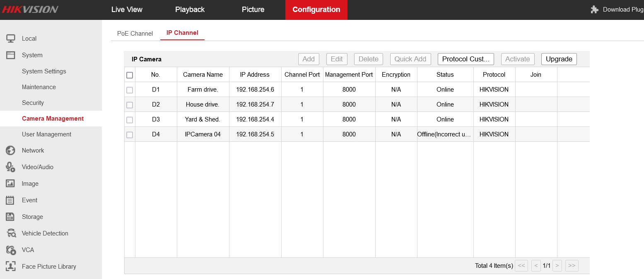Open the Playback menu
644x279 pixels.
click(x=190, y=9)
